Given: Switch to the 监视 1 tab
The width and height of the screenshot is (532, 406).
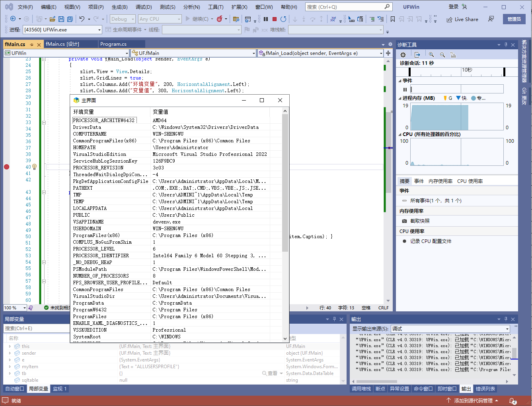Looking at the screenshot, I should pyautogui.click(x=60, y=389).
